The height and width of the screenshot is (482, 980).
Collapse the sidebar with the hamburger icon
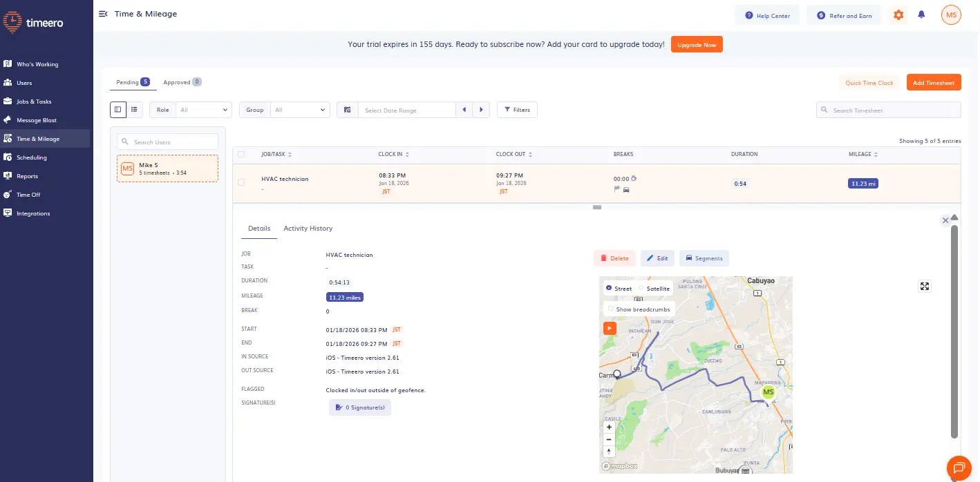103,14
